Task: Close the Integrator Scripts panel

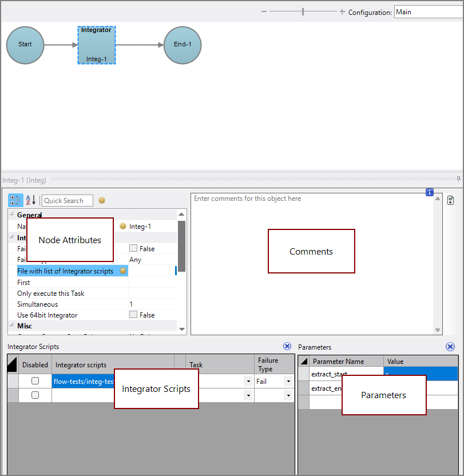Action: coord(287,346)
